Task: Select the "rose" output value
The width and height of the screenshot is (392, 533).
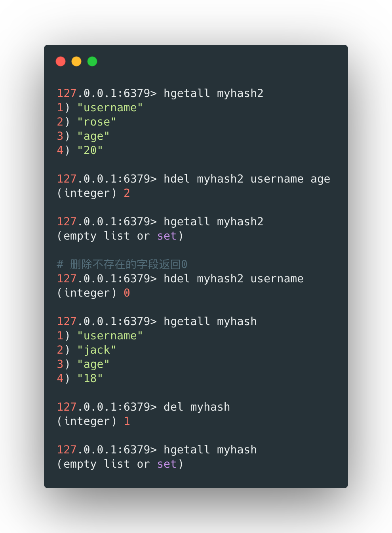Action: pos(97,122)
